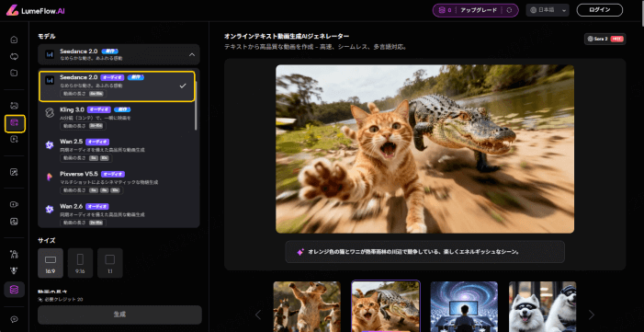
Task: Open the galaxy monitor thumbnail
Action: tap(464, 306)
